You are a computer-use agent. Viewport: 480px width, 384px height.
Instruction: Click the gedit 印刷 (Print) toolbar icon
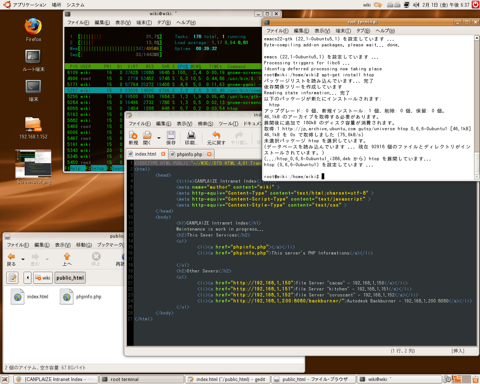[191, 138]
